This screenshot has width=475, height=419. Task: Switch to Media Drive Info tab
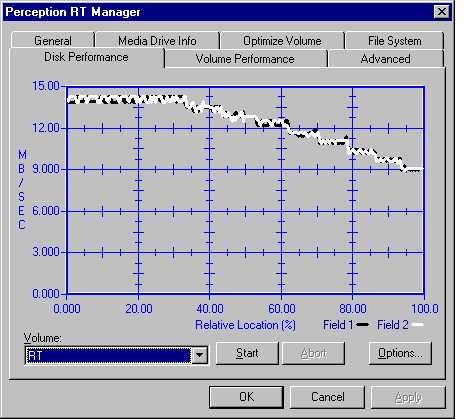157,41
